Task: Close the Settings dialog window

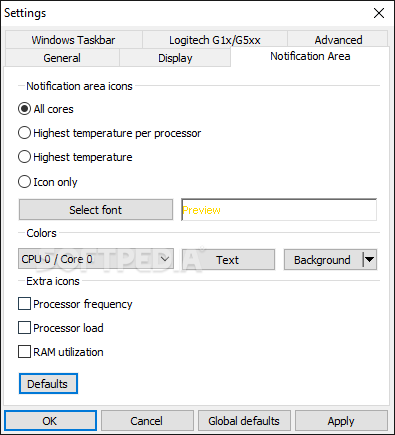Action: [x=379, y=13]
